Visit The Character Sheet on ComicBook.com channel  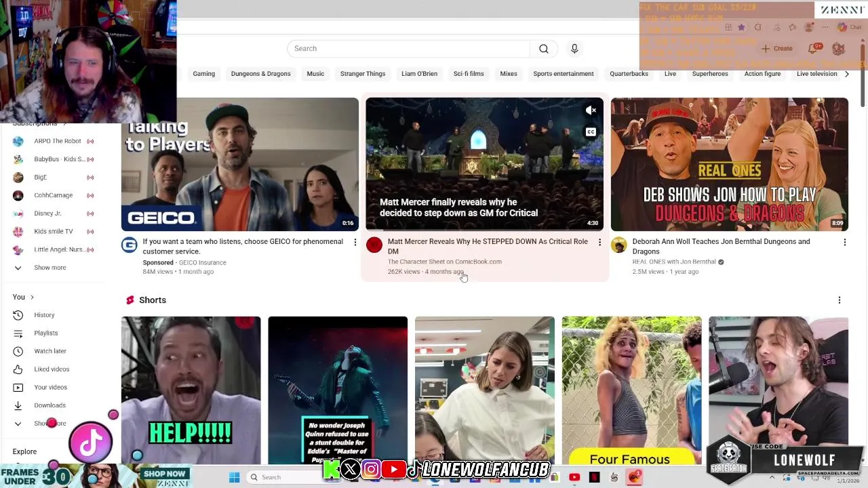tap(445, 262)
